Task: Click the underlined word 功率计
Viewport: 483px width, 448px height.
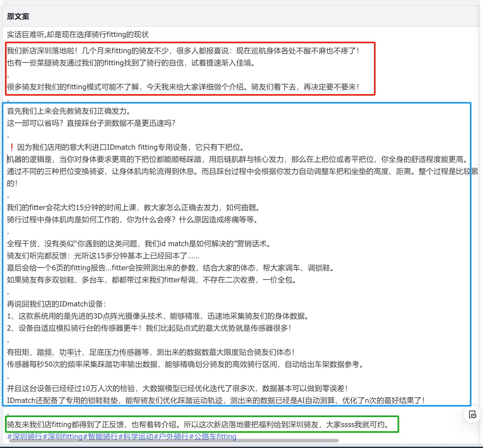Action: tap(70, 352)
